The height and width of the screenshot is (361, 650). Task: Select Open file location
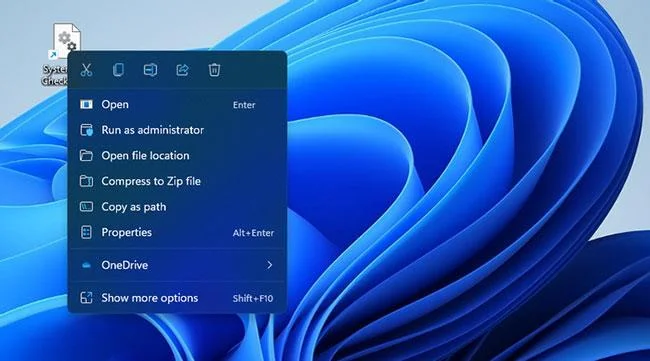click(177, 156)
